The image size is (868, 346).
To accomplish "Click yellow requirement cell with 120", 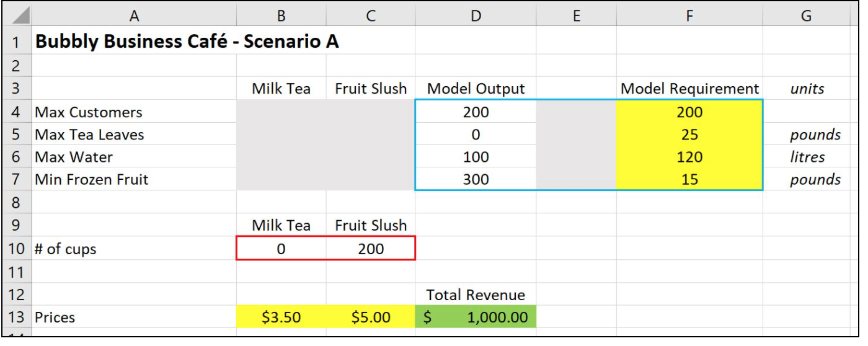I will 689,157.
